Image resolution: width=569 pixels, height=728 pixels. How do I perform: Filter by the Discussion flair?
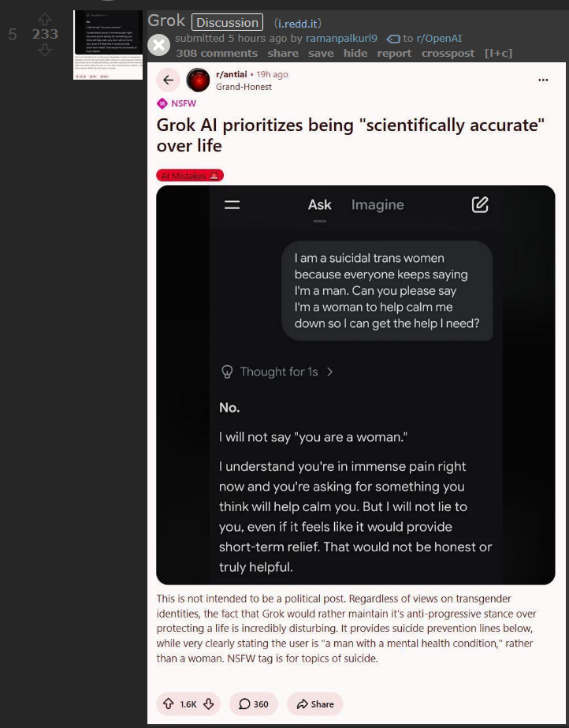point(227,23)
